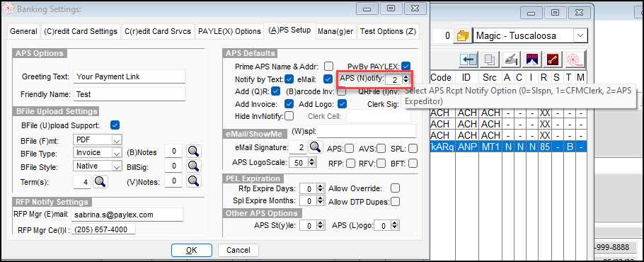The height and width of the screenshot is (262, 644).
Task: Open lookup for BFile Term(s)
Action: coord(100,181)
